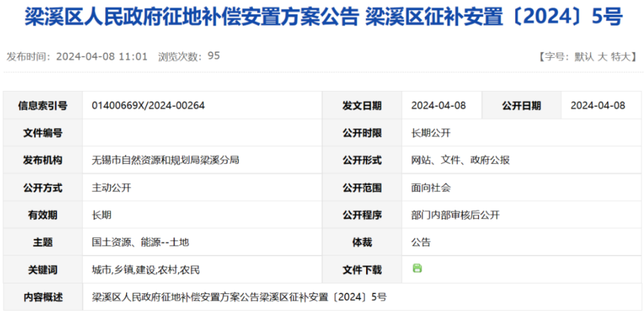Click the 内容概述 label cell
Screen dimensions: 644x316
point(42,296)
